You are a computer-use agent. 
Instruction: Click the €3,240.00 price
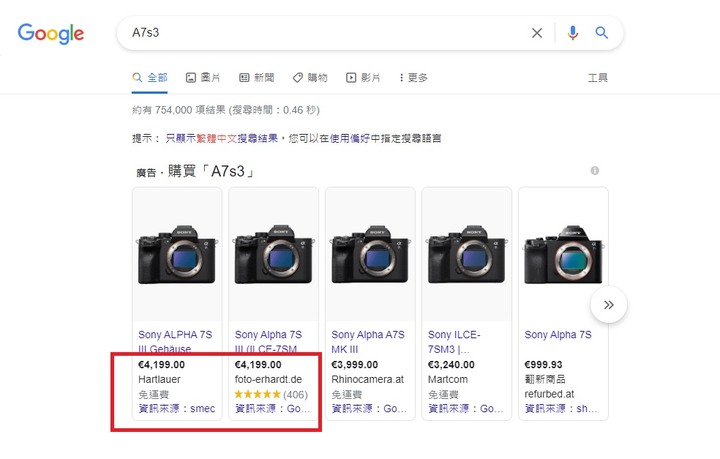pos(451,365)
